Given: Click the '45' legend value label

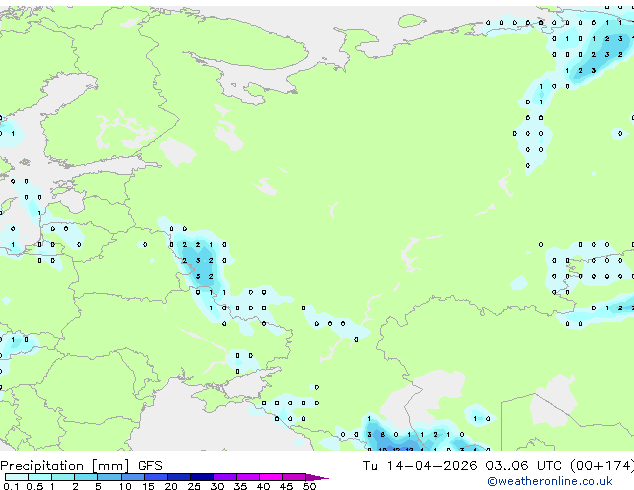Looking at the screenshot, I should click(x=286, y=486).
